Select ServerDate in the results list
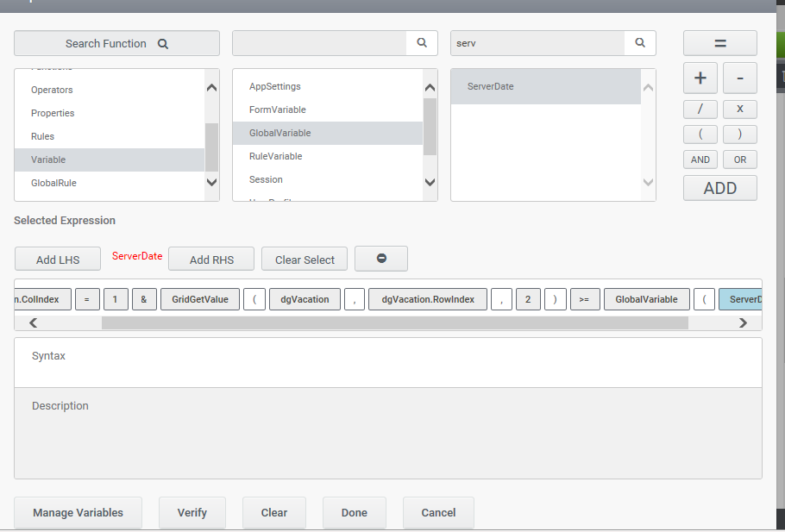This screenshot has width=785, height=532. click(491, 86)
